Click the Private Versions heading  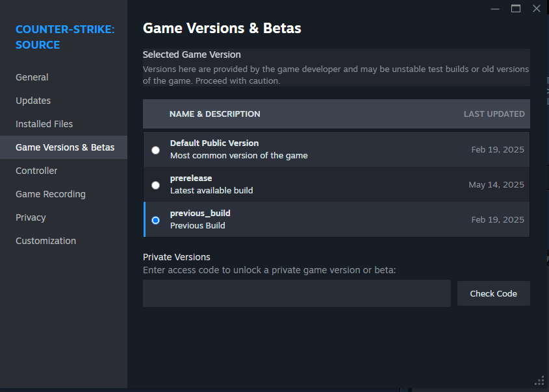pos(177,257)
